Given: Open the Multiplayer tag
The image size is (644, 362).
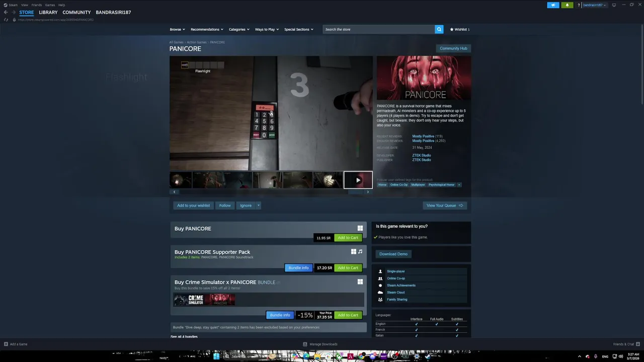Looking at the screenshot, I should coord(418,185).
